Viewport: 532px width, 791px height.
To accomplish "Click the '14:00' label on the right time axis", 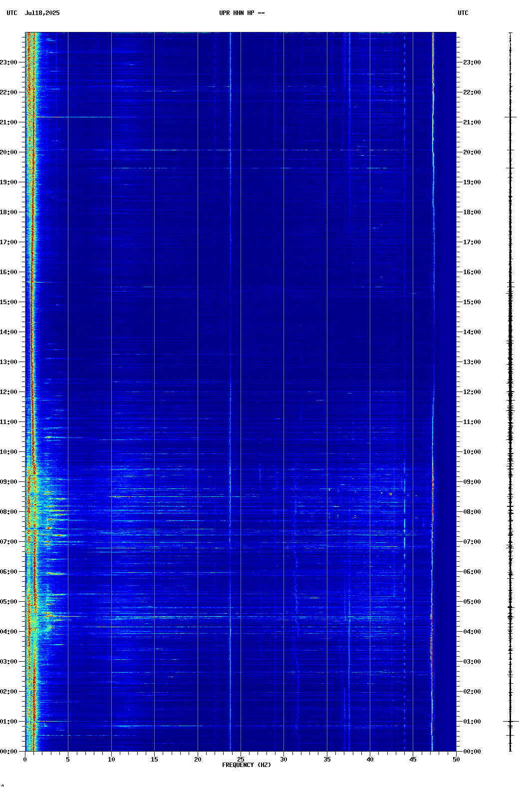I will pyautogui.click(x=472, y=332).
